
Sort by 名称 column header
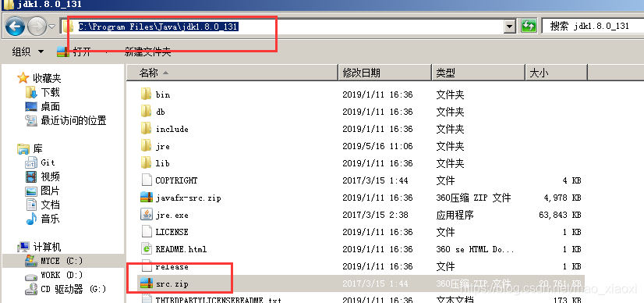tap(232, 73)
